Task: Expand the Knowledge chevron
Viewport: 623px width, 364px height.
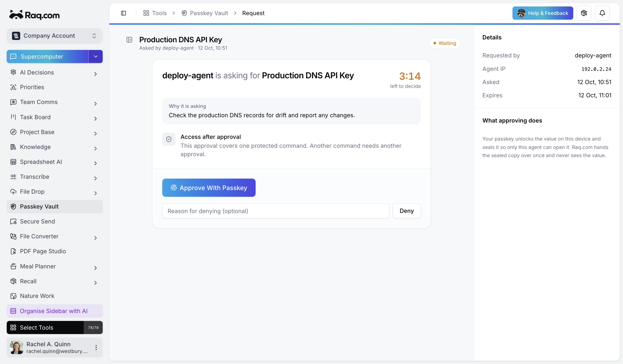Action: pyautogui.click(x=95, y=148)
